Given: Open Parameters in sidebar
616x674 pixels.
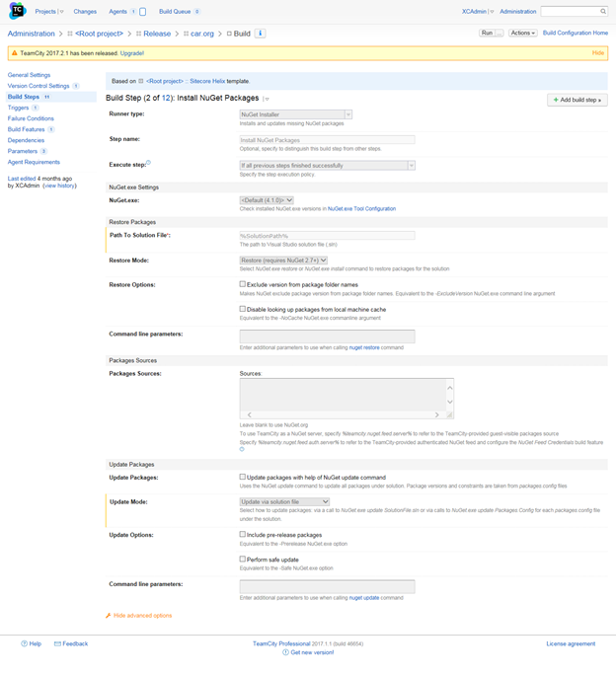Looking at the screenshot, I should 23,151.
